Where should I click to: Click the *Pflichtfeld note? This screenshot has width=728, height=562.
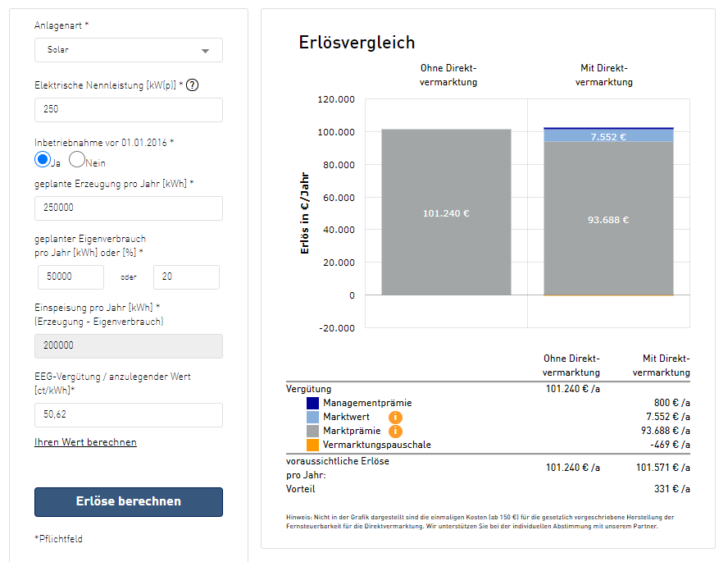tap(58, 539)
